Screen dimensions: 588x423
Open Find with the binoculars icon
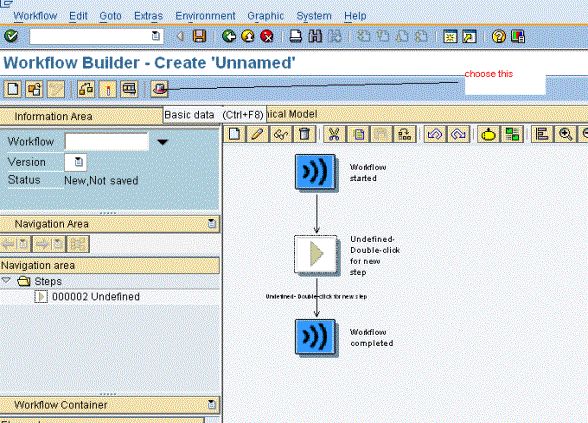pos(315,36)
